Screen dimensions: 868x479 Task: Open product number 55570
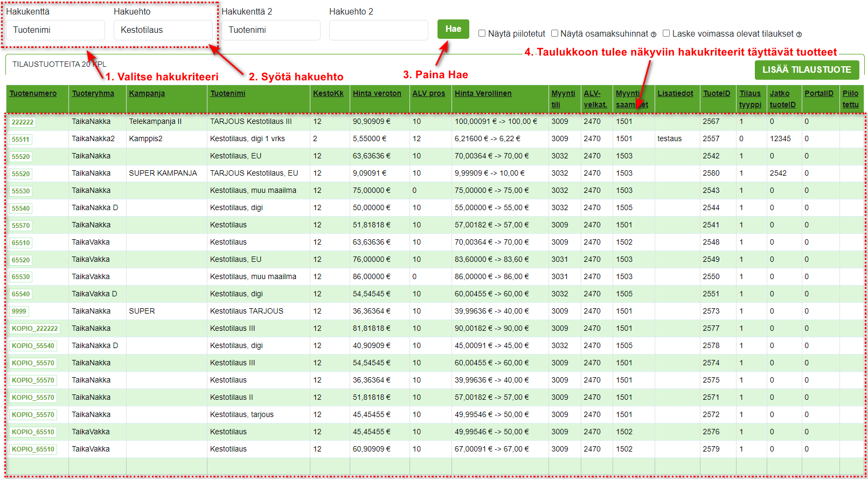(x=20, y=226)
